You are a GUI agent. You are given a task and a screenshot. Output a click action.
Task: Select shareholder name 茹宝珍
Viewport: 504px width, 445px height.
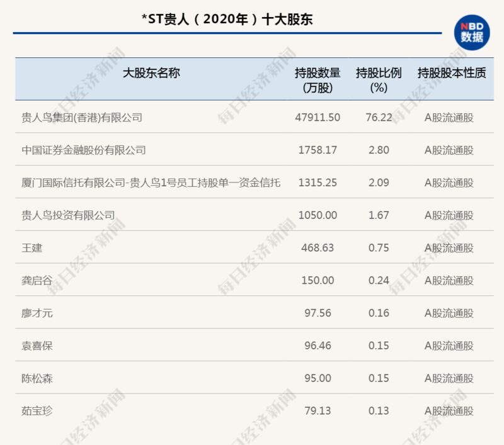(37, 411)
